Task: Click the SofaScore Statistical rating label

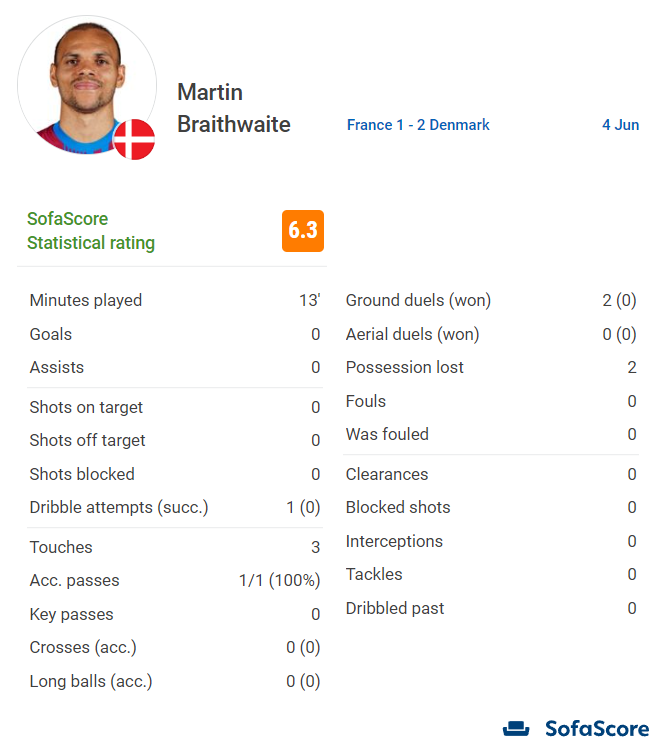Action: click(x=91, y=231)
